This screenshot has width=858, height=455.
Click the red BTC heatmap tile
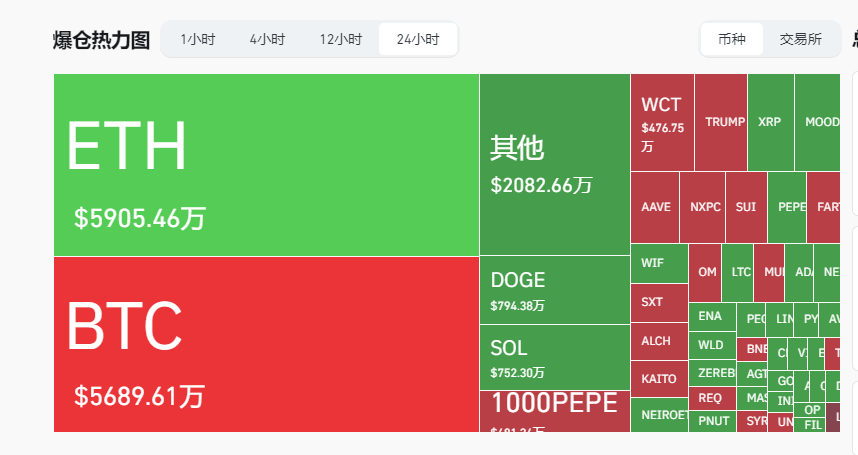(266, 344)
